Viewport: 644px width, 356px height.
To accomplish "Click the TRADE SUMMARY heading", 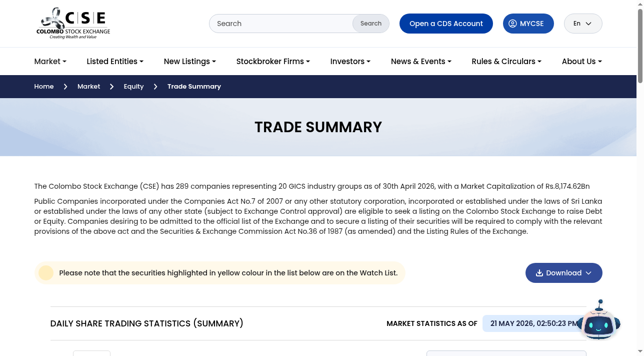I will pos(318,127).
